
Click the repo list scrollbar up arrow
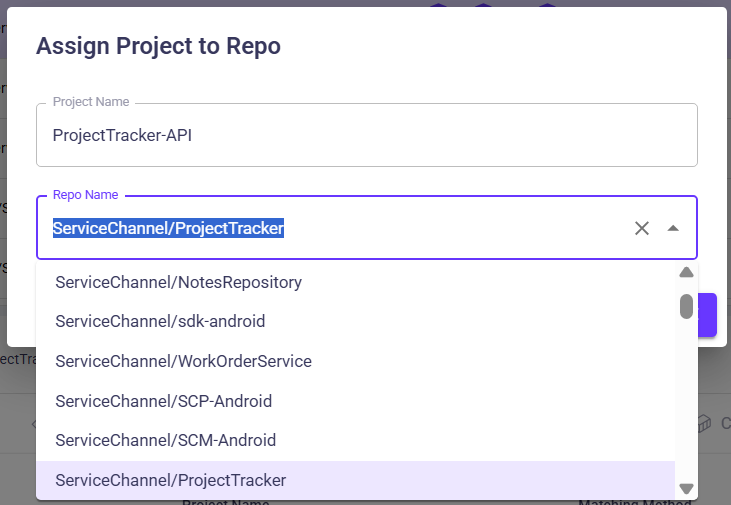[686, 272]
